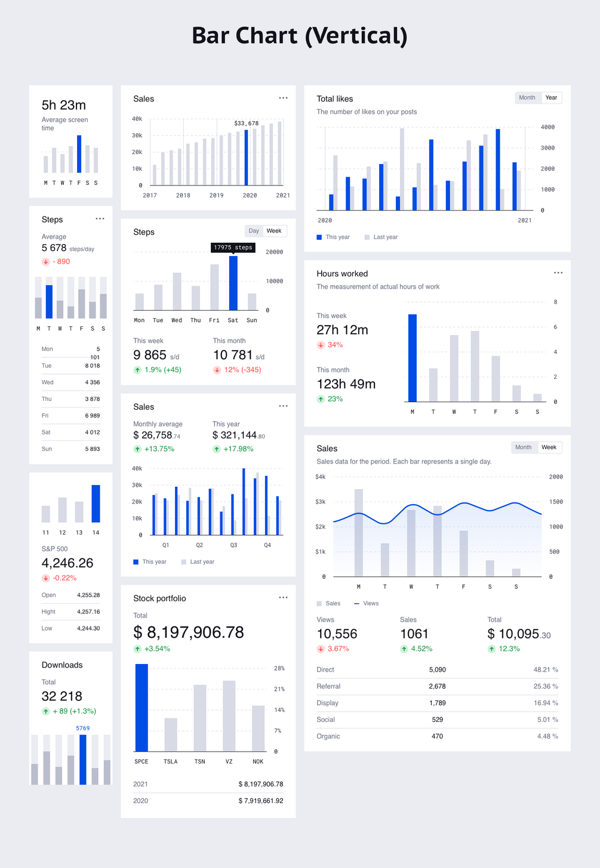Click the red down arrow beside 34% hours
The height and width of the screenshot is (868, 600).
(x=321, y=345)
